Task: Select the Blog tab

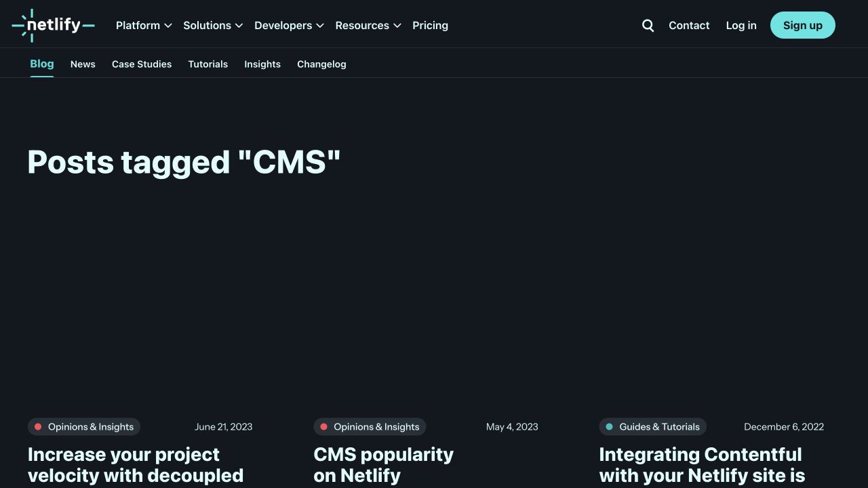Action: tap(42, 64)
